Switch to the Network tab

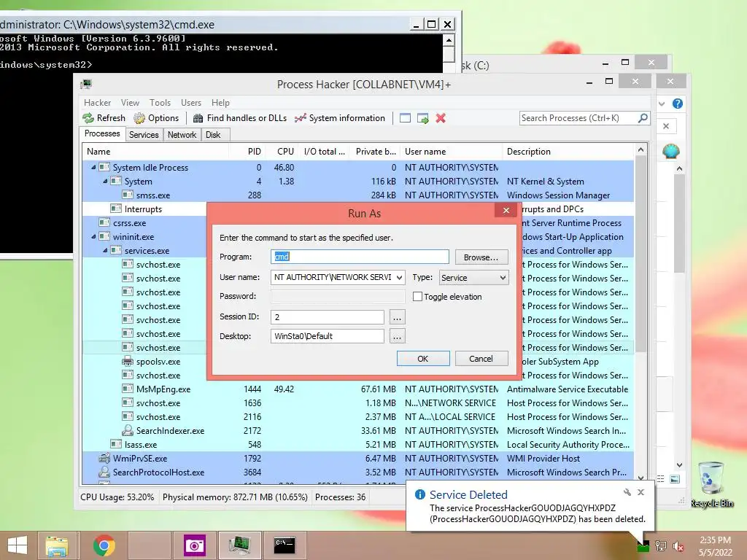[x=182, y=135]
